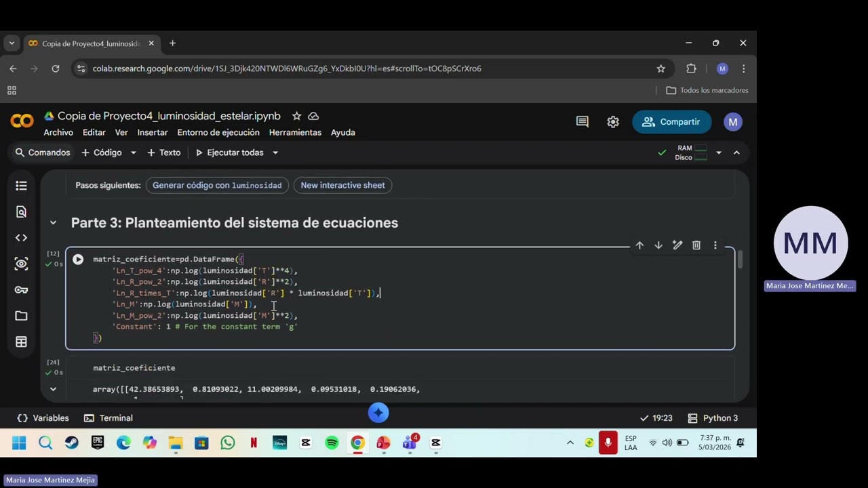The width and height of the screenshot is (868, 488).
Task: Click the RAM and Disco usage bars
Action: (692, 152)
